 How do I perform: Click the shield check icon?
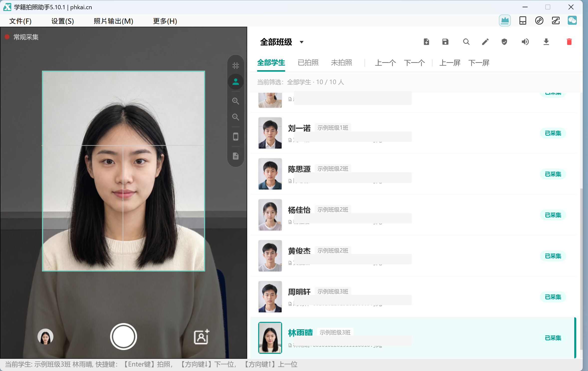(504, 42)
